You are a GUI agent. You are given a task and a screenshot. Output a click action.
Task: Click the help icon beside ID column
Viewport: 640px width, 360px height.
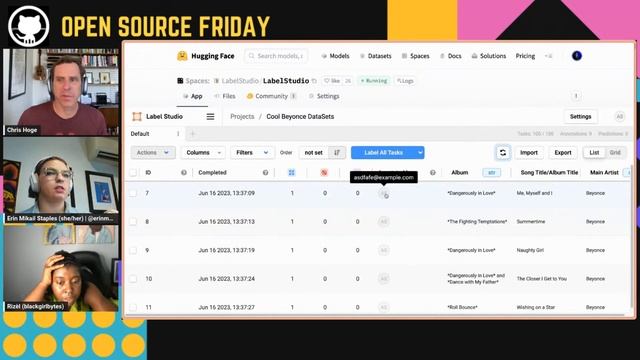point(184,173)
